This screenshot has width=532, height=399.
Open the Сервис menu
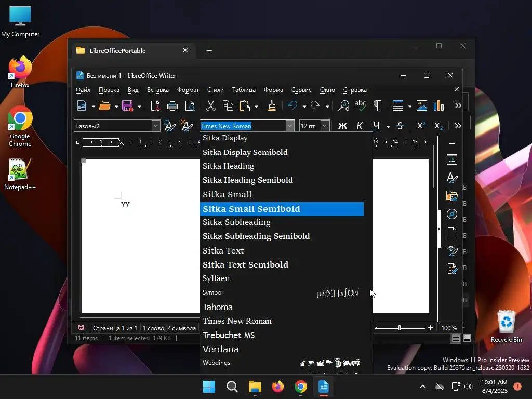click(x=301, y=90)
